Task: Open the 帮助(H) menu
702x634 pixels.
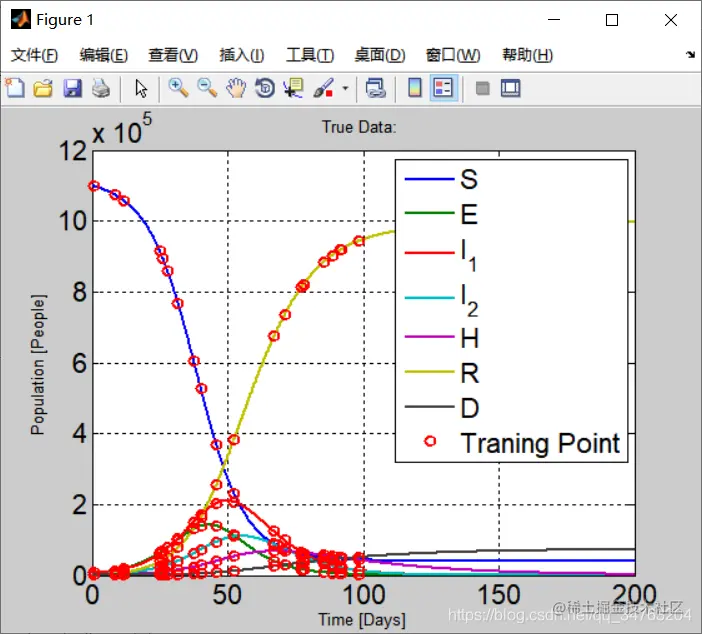Action: pos(527,55)
